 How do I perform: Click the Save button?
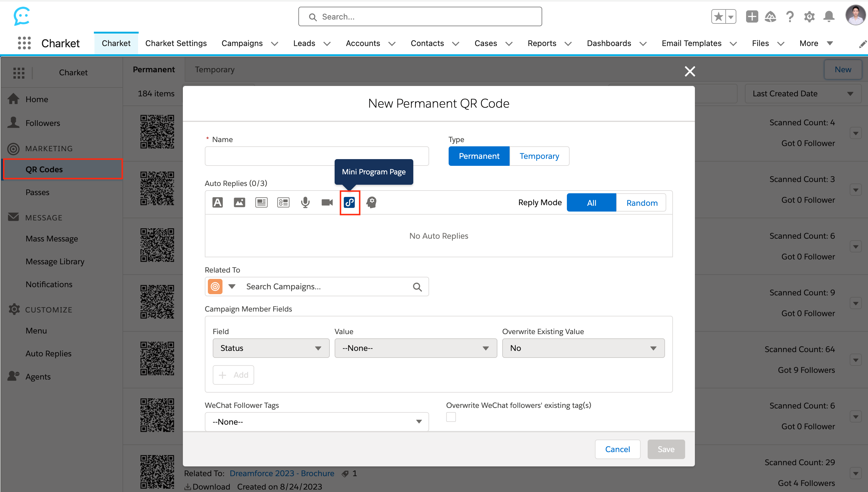pyautogui.click(x=666, y=449)
